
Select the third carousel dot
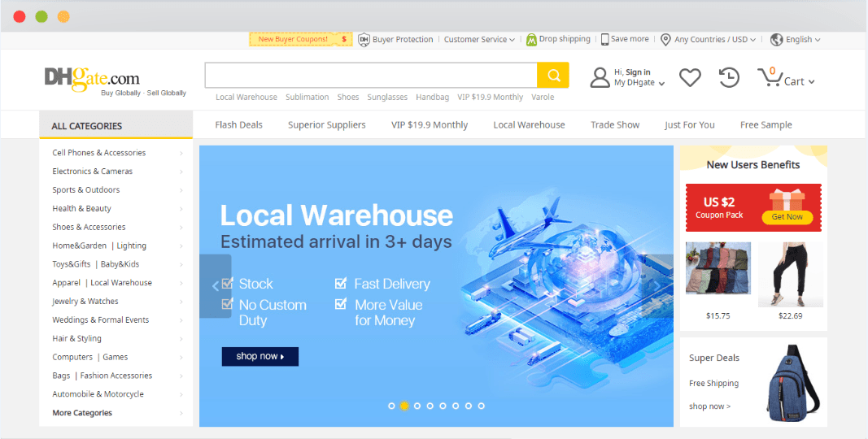click(417, 406)
